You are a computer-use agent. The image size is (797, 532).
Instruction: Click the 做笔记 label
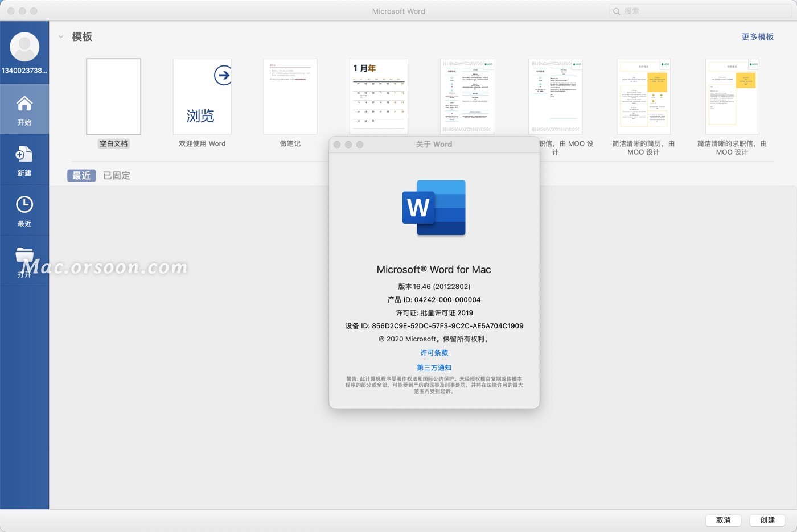click(x=290, y=144)
